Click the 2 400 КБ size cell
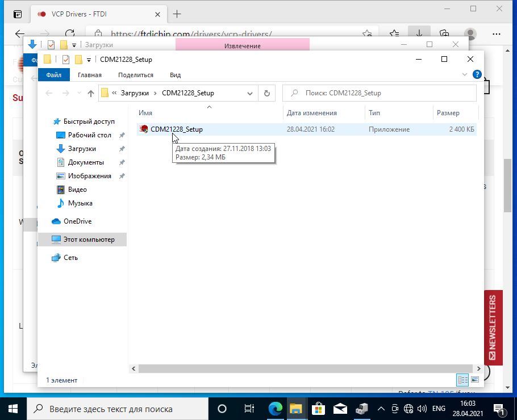 coord(461,129)
